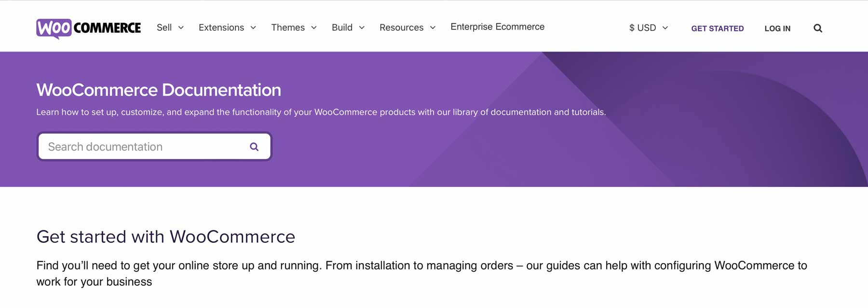Click the WooCommerce Documentation page heading
The height and width of the screenshot is (308, 868).
coord(159,90)
